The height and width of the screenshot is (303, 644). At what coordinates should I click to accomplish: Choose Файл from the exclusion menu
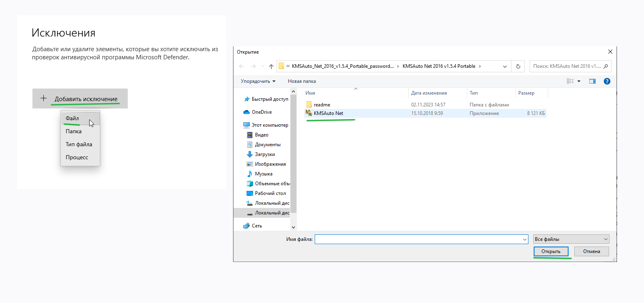pyautogui.click(x=80, y=118)
